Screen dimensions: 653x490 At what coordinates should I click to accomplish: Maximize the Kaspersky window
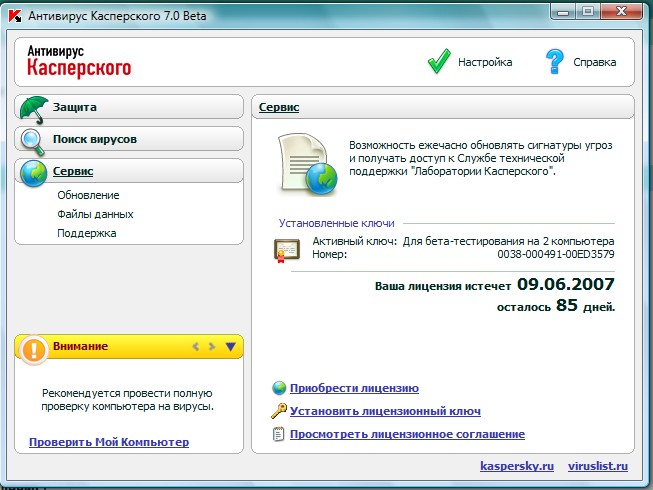pyautogui.click(x=588, y=12)
